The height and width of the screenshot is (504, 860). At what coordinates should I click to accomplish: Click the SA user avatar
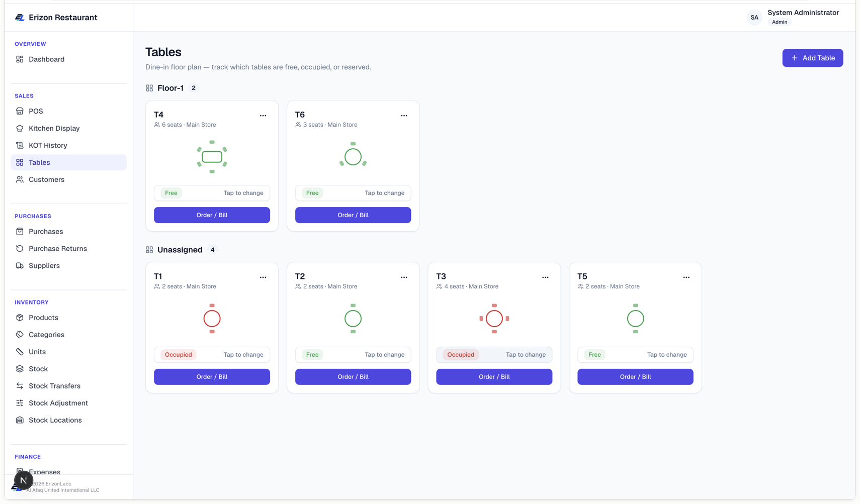click(754, 18)
